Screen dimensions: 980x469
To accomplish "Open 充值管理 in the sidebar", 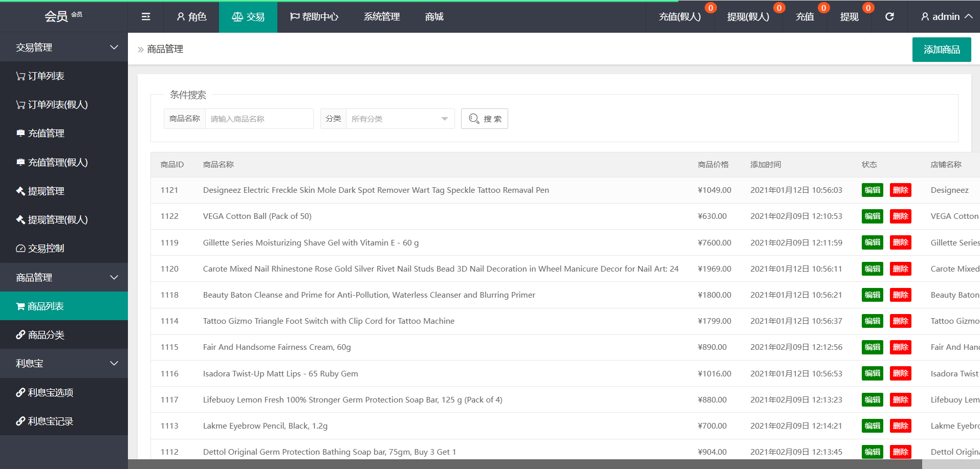I will tap(46, 133).
